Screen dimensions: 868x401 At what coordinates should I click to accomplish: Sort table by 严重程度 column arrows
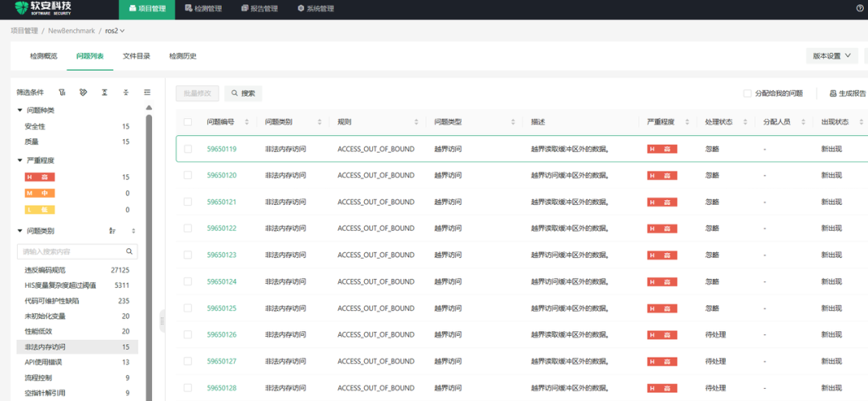click(687, 122)
